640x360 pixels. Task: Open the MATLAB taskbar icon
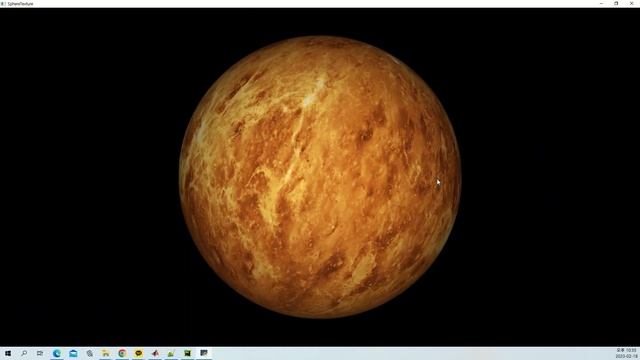point(155,353)
